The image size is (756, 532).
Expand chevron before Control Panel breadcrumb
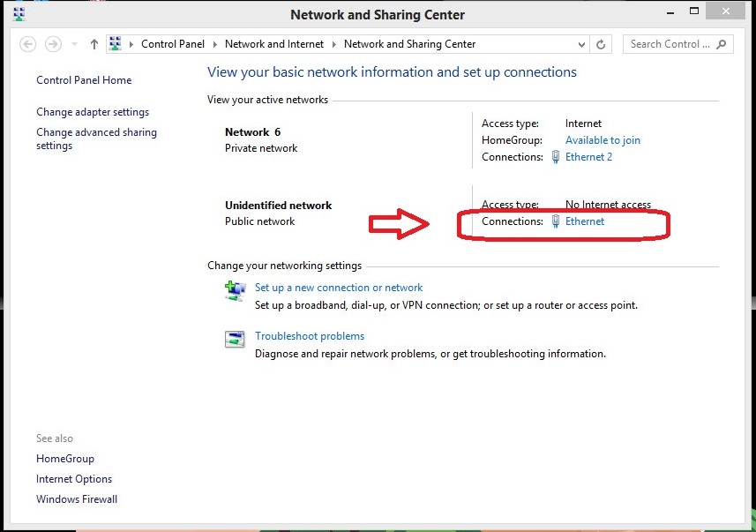tap(131, 44)
